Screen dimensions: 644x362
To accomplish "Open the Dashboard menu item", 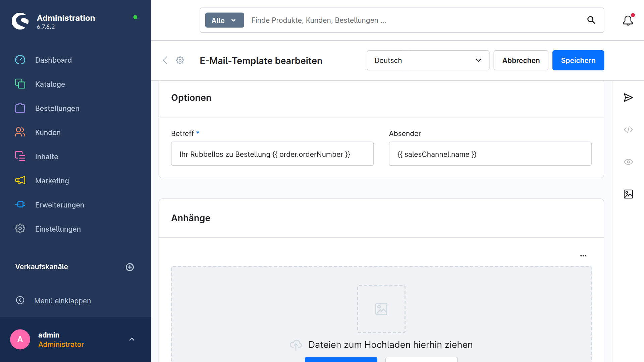I will point(53,60).
